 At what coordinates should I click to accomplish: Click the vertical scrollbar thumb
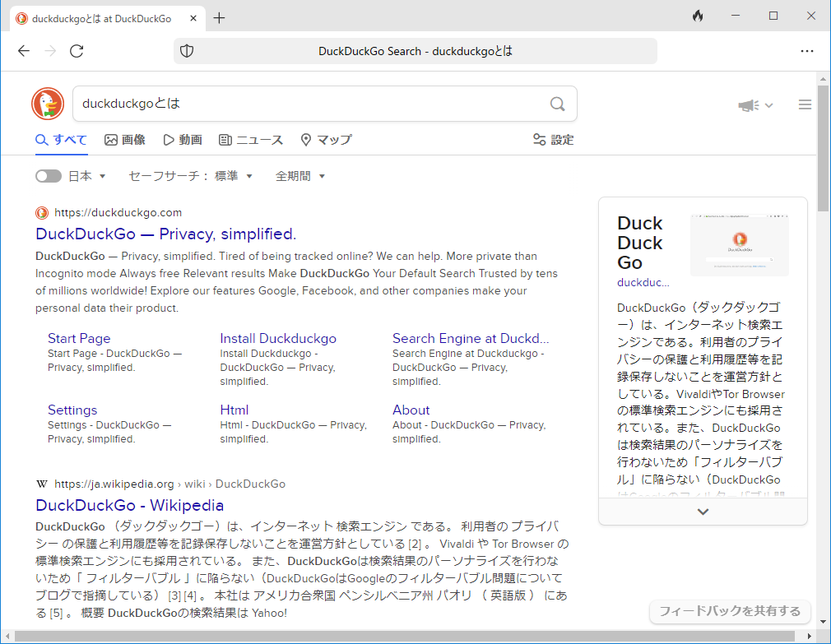[823, 148]
